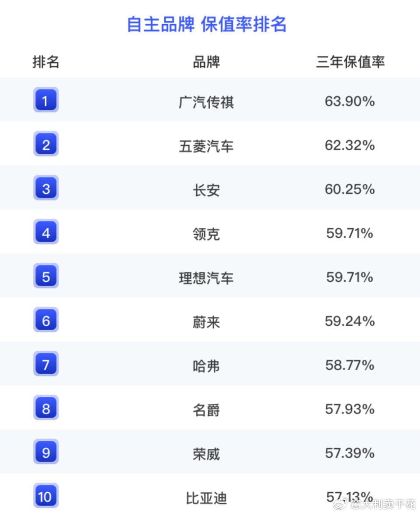Click the 三年保值率 column header
The height and width of the screenshot is (514, 420).
[350, 62]
